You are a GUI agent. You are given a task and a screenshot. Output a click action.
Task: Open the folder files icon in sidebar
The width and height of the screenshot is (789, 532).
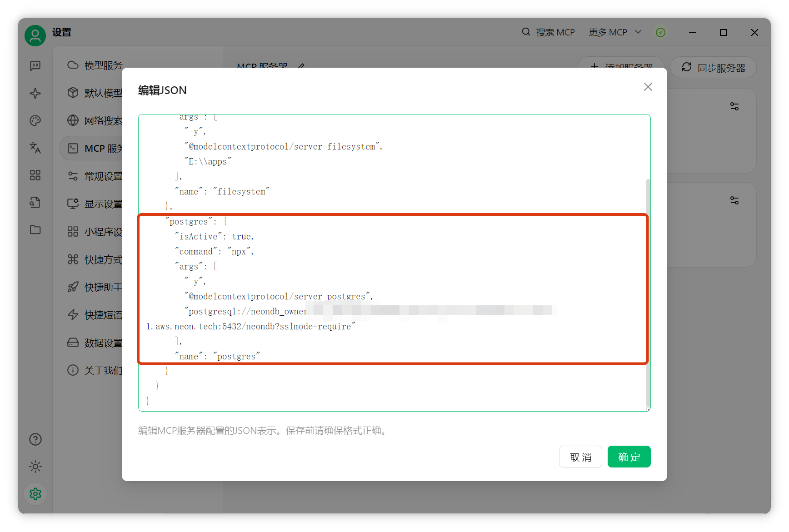tap(35, 229)
